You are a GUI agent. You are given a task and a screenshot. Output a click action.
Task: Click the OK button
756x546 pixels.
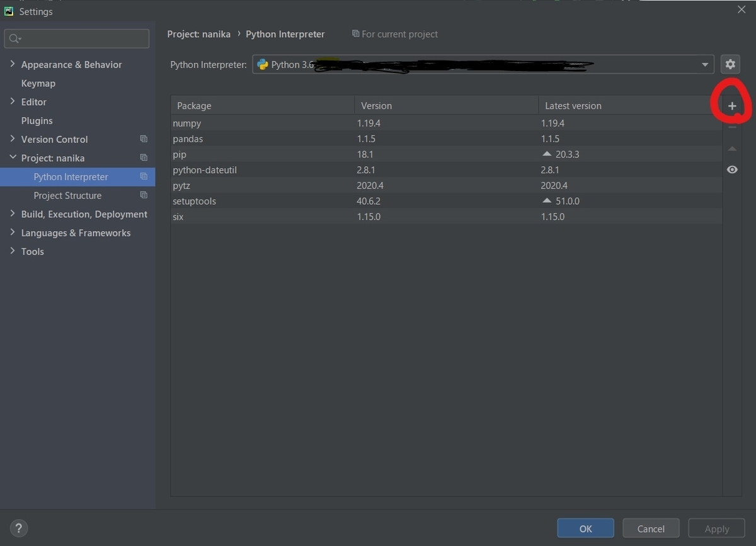coord(585,528)
